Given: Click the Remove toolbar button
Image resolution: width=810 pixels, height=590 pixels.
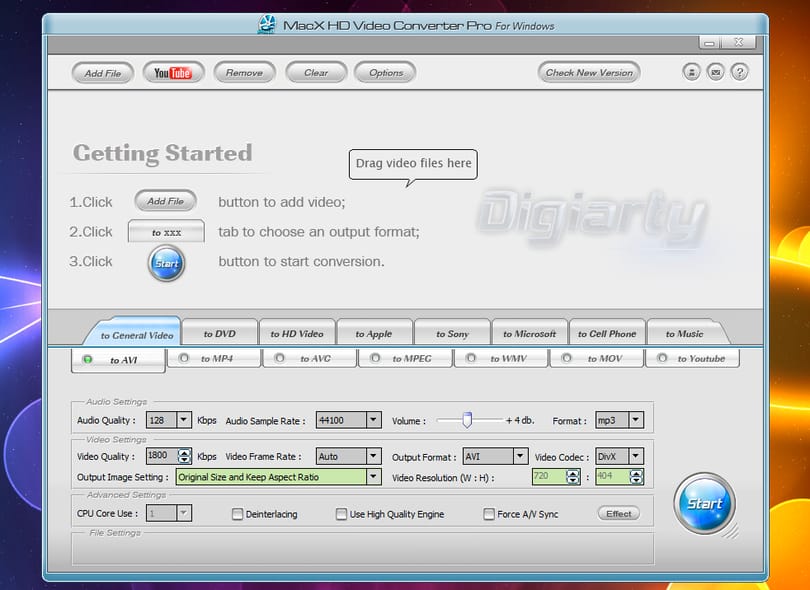Looking at the screenshot, I should (x=244, y=73).
